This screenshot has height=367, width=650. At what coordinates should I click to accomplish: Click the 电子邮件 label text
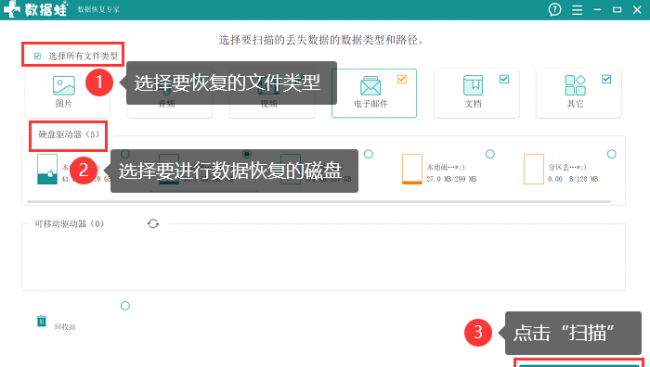click(371, 104)
